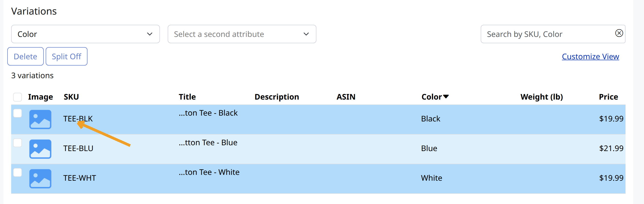Check the TEE-BLU row checkbox

click(x=17, y=143)
